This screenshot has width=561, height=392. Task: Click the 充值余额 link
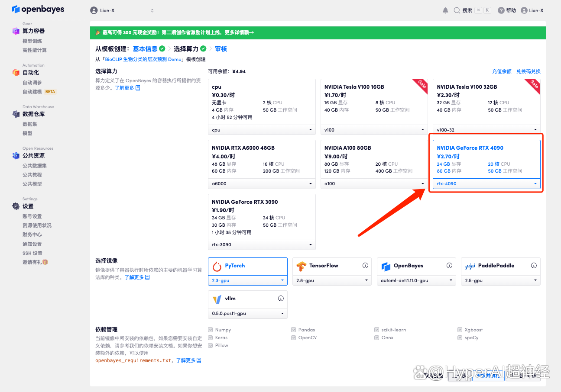coord(502,71)
